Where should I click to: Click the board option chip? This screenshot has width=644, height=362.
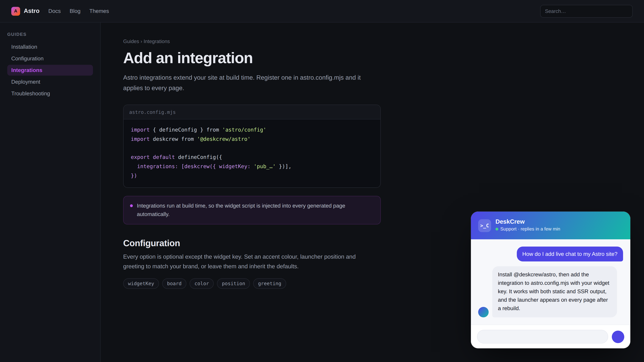click(174, 284)
